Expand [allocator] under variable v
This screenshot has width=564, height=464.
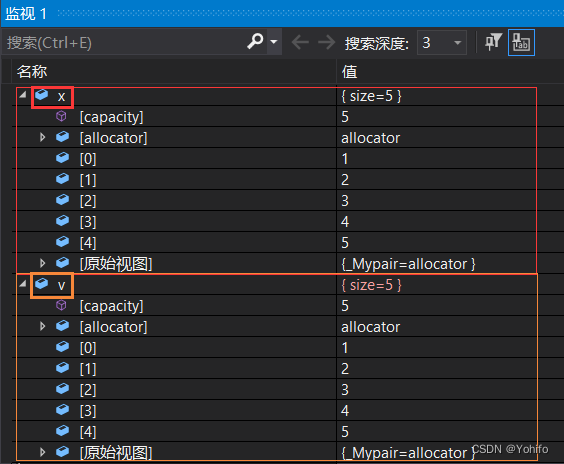pyautogui.click(x=42, y=326)
